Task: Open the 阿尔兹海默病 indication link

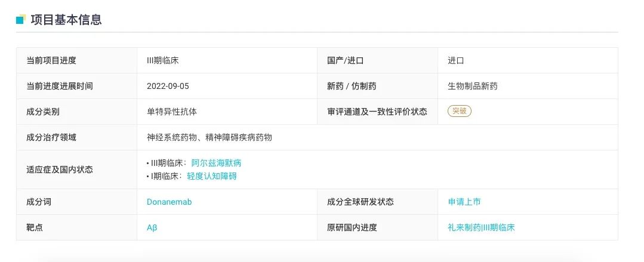Action: (217, 163)
